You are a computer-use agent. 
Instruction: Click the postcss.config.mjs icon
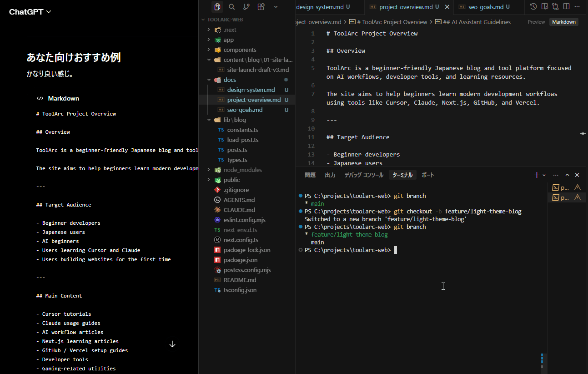217,270
